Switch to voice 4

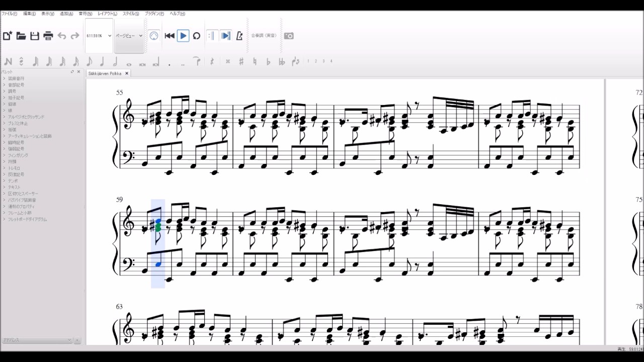click(x=331, y=61)
